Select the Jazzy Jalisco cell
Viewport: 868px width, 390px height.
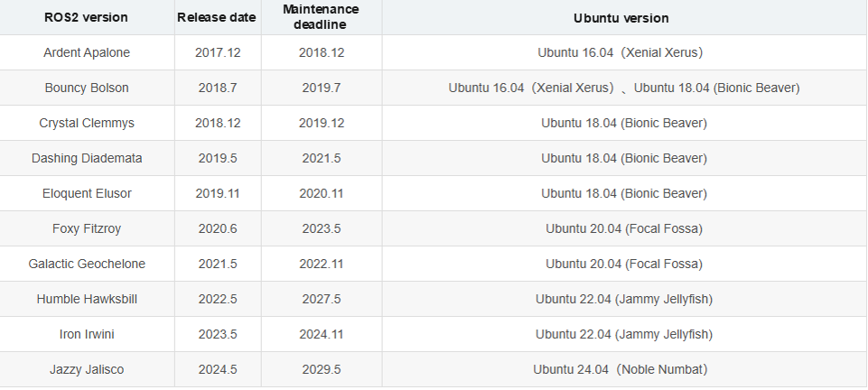coord(87,370)
